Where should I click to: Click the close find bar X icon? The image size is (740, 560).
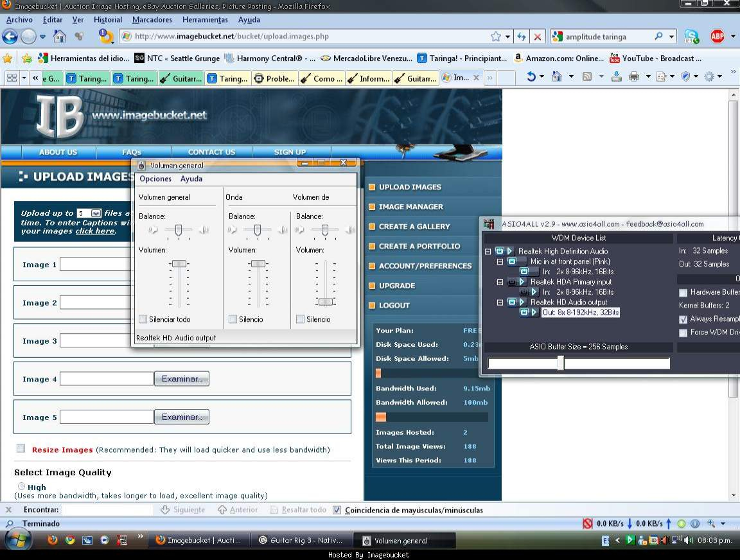8,510
